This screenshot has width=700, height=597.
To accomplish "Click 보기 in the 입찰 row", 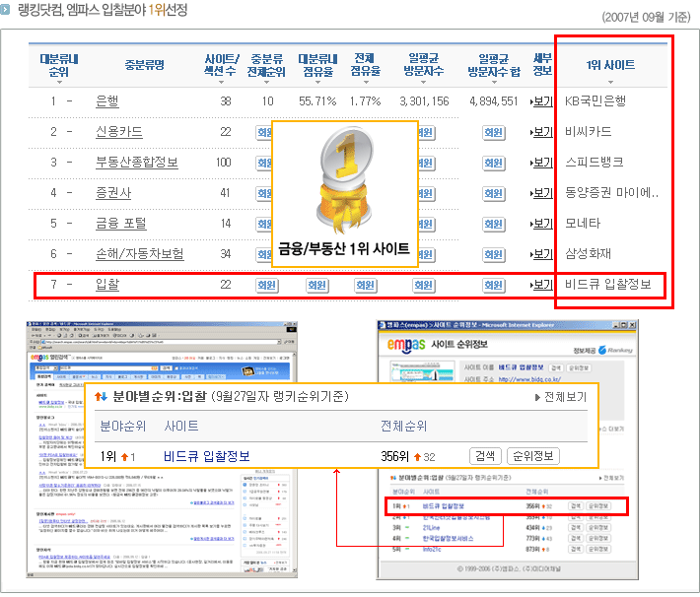I will click(543, 285).
